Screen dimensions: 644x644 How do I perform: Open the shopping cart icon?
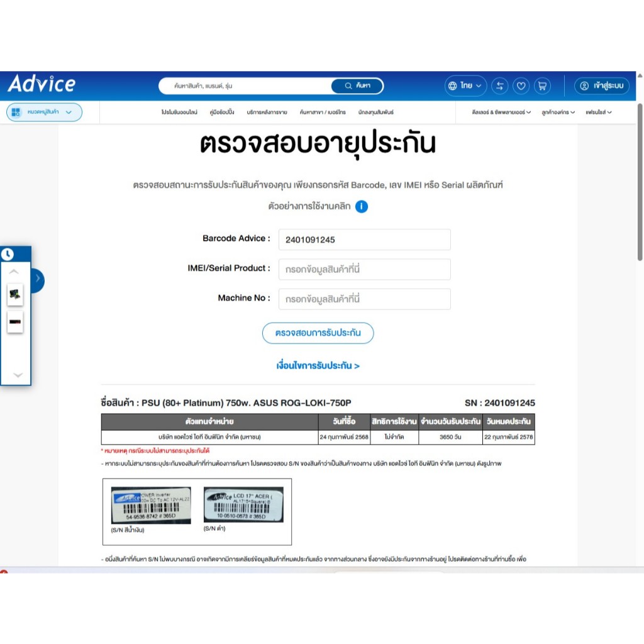point(541,86)
